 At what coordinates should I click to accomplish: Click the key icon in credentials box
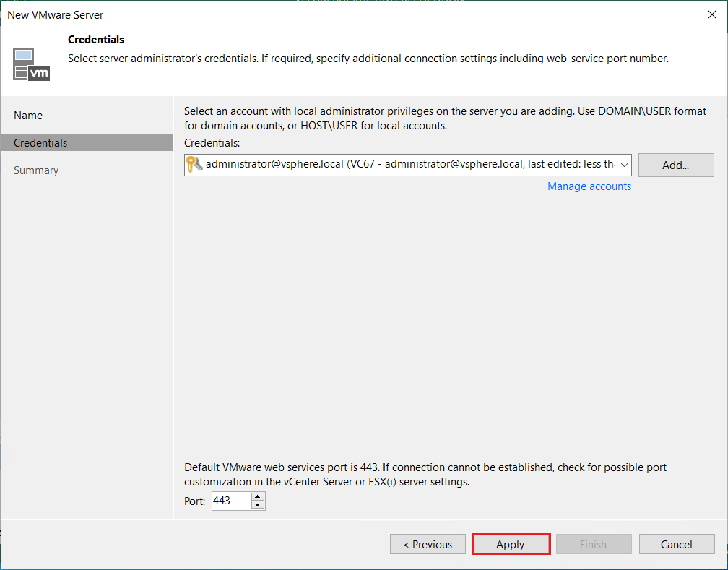point(194,164)
